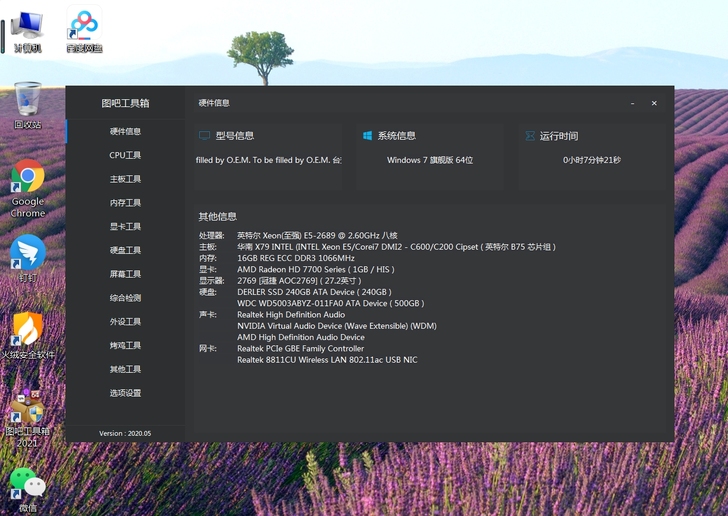Viewport: 728px width, 516px height.
Task: Click the Windows logo beside 系统信息
Action: [367, 136]
